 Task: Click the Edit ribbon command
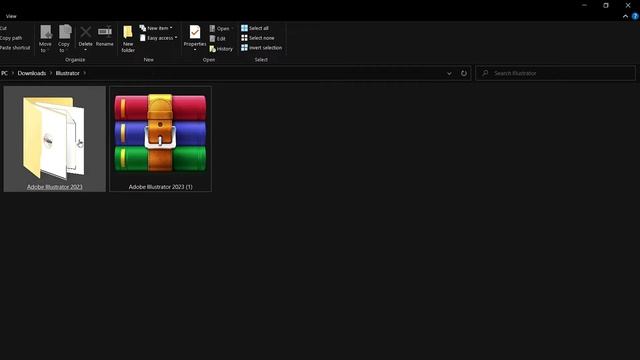[x=218, y=39]
